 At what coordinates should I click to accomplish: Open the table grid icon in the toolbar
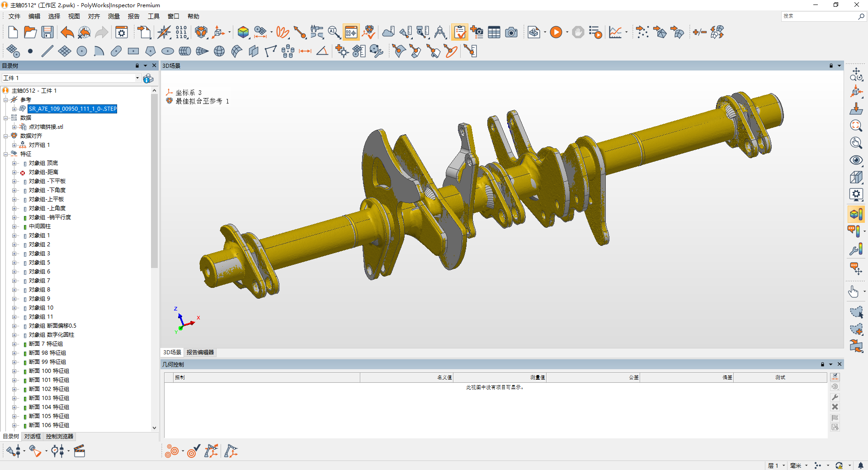point(494,33)
